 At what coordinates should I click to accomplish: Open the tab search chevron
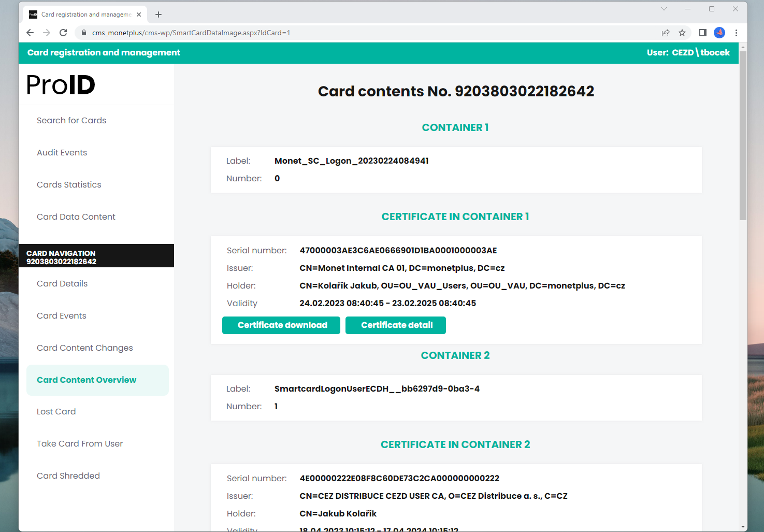(664, 9)
